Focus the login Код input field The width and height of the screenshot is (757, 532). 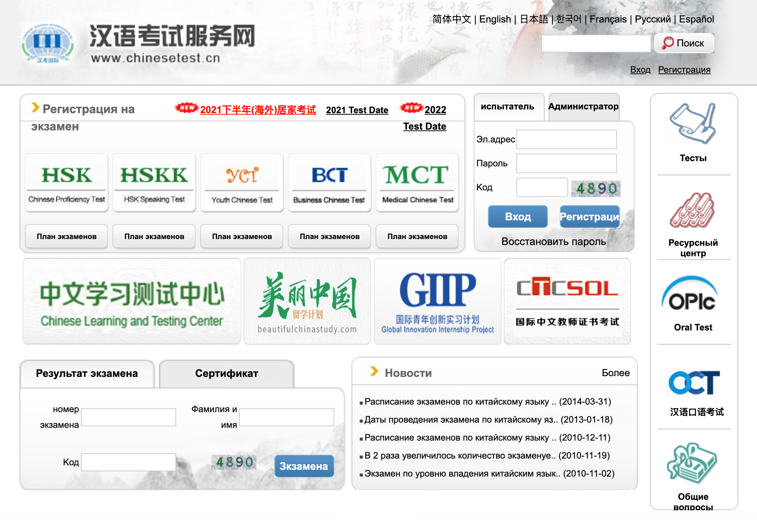tap(542, 187)
